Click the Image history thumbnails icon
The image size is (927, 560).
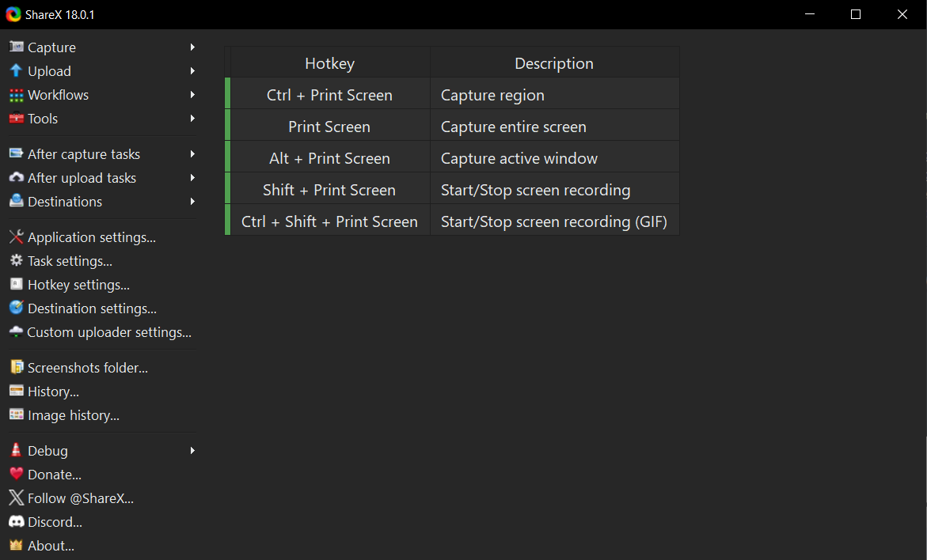16,414
